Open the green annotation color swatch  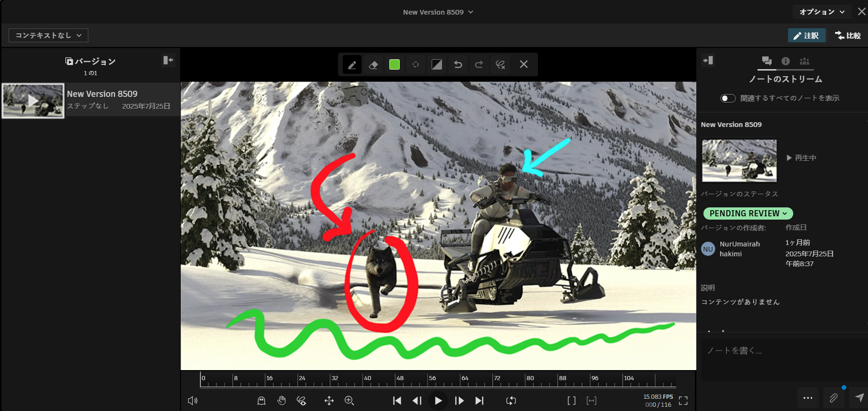click(x=395, y=64)
